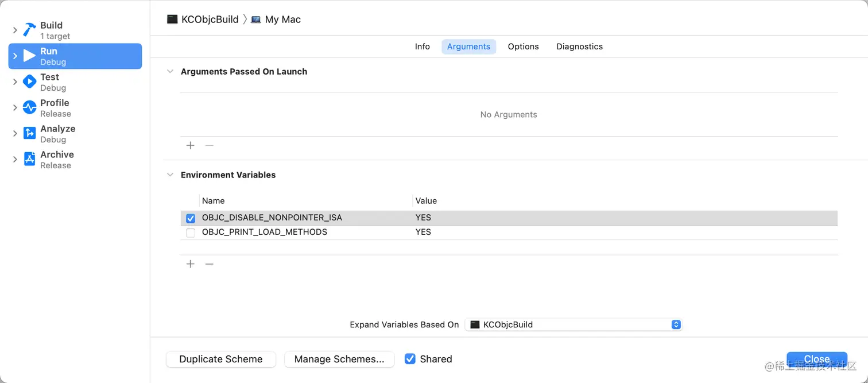Click minus under Arguments Passed On Launch
The height and width of the screenshot is (383, 868).
(x=210, y=146)
